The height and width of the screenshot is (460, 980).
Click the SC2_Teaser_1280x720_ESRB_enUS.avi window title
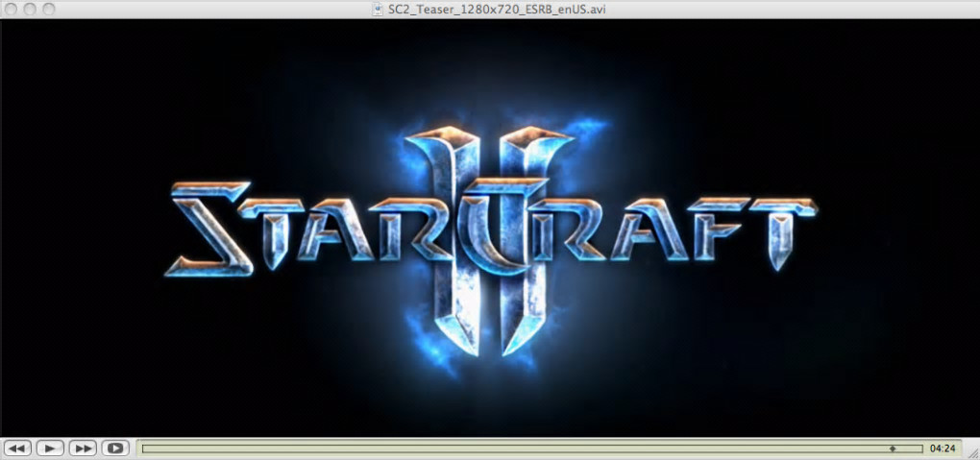[497, 9]
